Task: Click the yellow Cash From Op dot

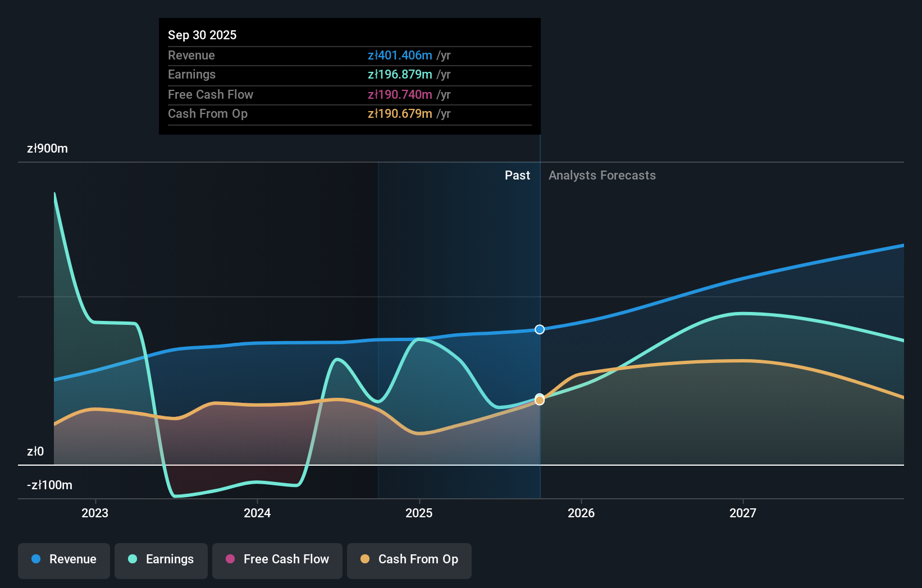Action: [x=365, y=559]
